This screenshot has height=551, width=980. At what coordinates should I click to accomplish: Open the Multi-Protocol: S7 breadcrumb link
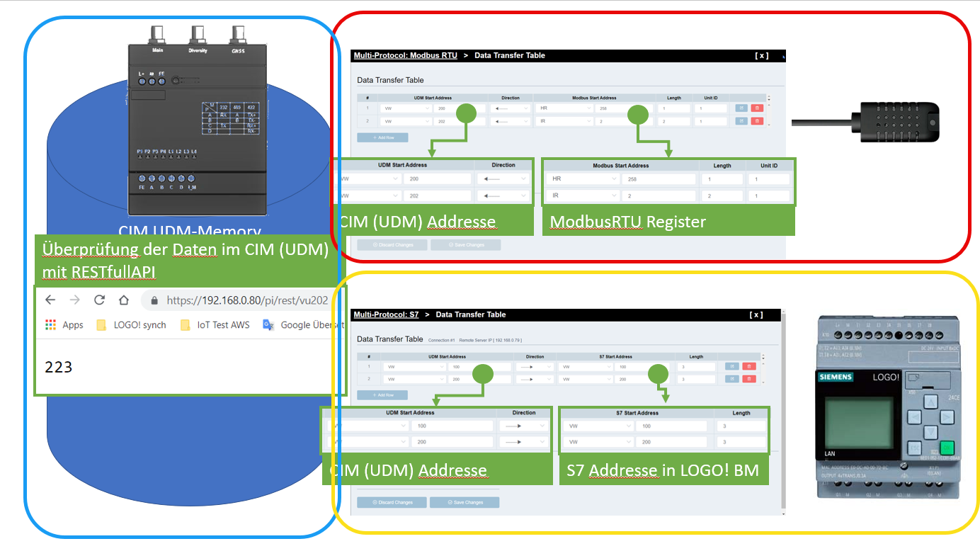coord(386,314)
